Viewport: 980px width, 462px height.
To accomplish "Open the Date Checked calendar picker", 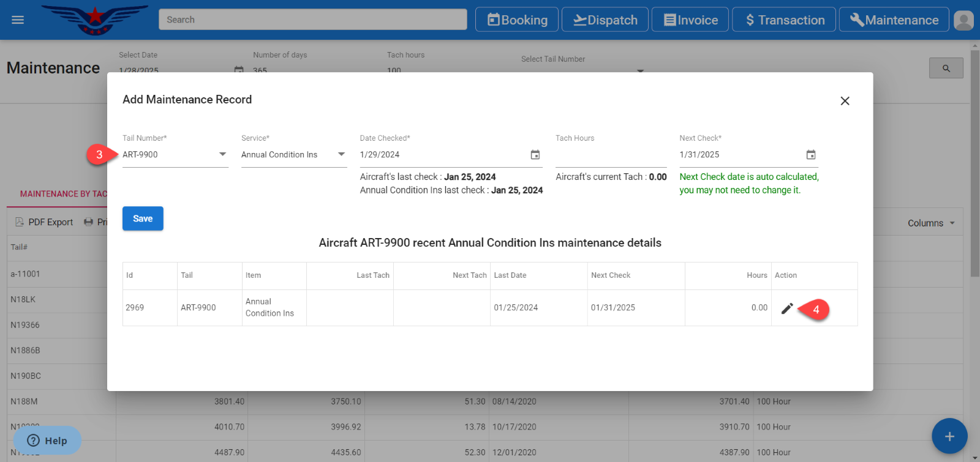I will [535, 155].
